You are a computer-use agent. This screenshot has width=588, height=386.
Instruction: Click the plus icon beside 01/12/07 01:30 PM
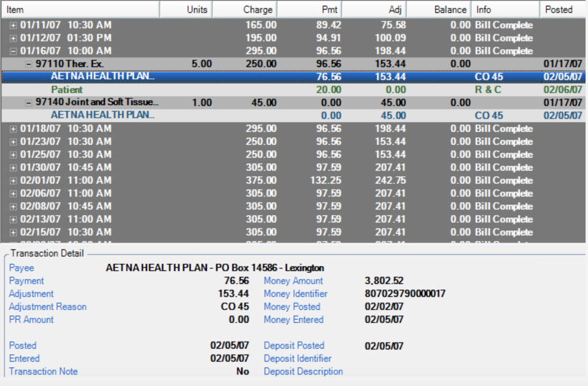13,38
